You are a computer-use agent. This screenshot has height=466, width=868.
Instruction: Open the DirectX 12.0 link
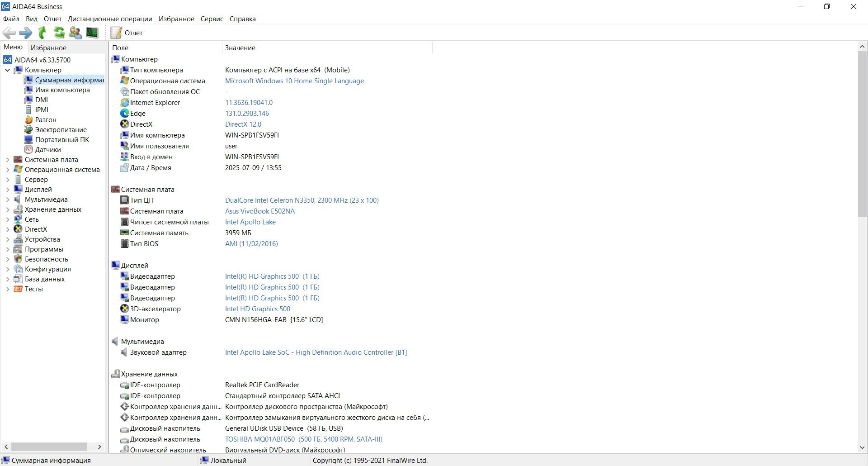point(243,124)
